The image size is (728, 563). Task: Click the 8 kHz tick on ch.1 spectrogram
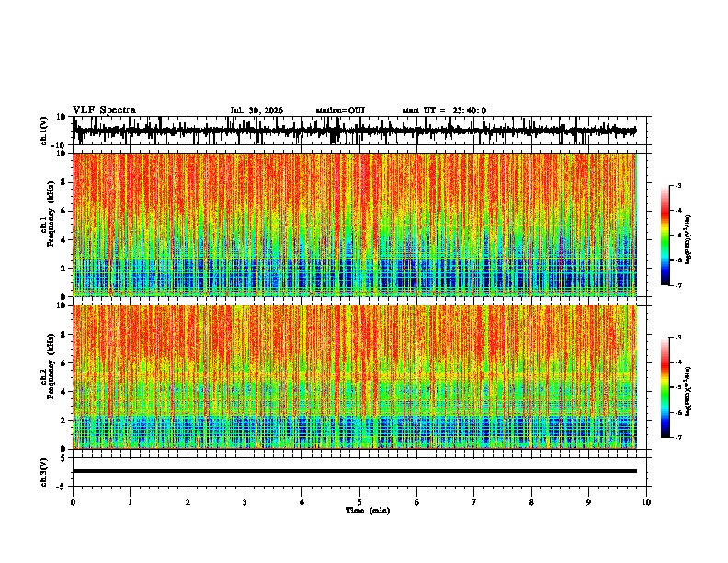click(63, 182)
